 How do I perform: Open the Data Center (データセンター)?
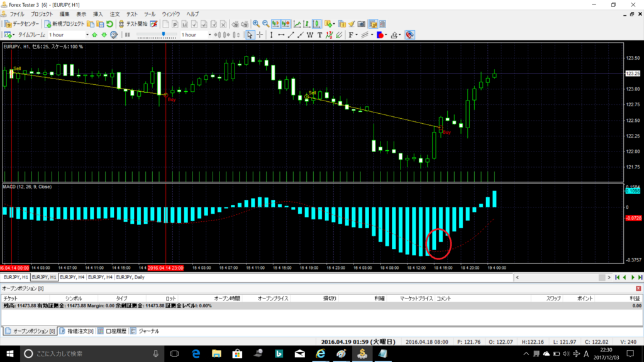pos(21,25)
